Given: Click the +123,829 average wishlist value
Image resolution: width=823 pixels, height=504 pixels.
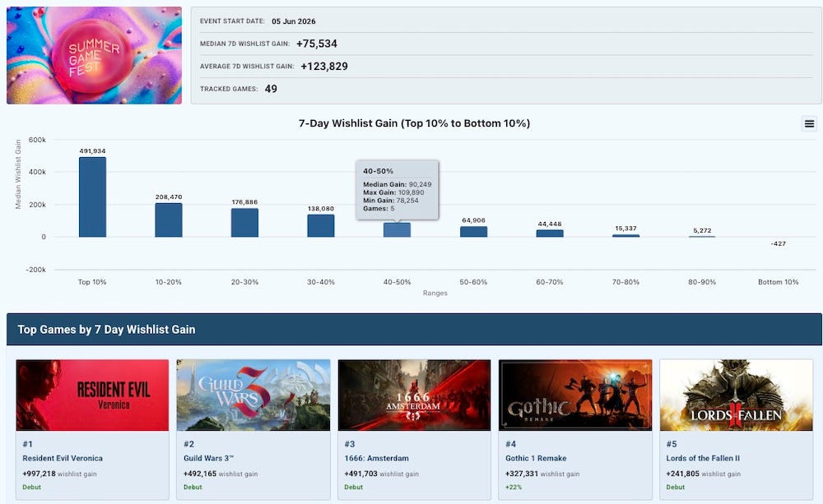Looking at the screenshot, I should [x=323, y=67].
